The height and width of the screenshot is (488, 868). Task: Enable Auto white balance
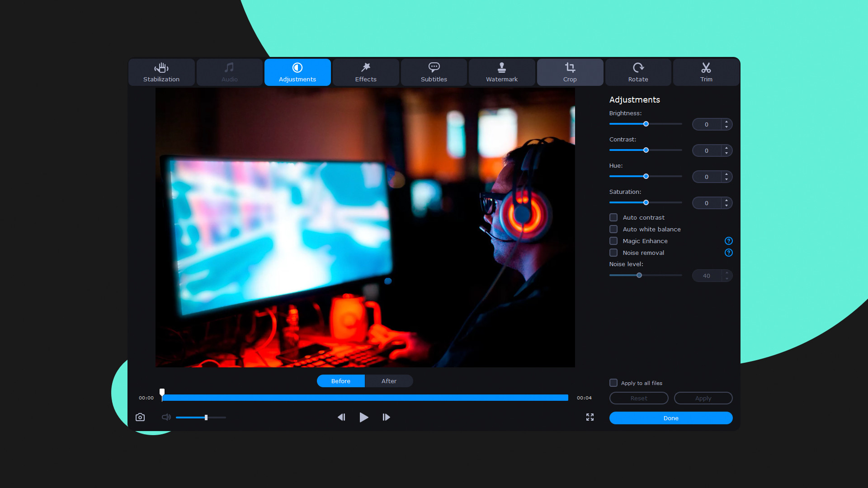pyautogui.click(x=613, y=229)
